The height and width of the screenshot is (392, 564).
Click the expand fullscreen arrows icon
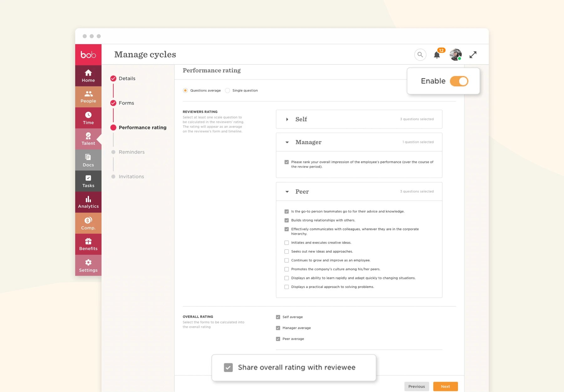(x=473, y=55)
